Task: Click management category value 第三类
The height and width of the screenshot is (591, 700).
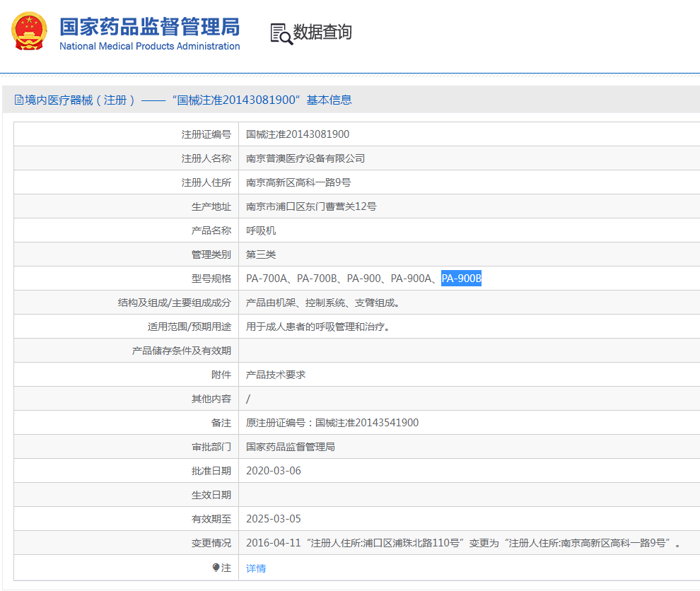Action: point(261,254)
